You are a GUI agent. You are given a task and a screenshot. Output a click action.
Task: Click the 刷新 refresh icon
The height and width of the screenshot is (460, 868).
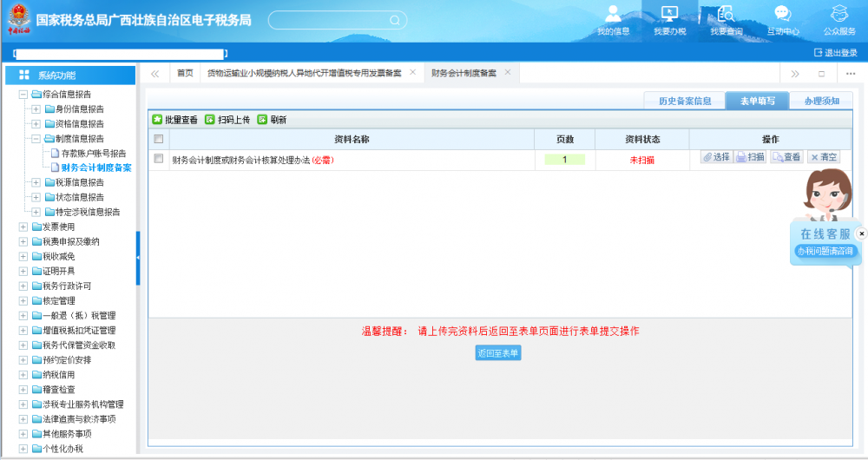[262, 120]
